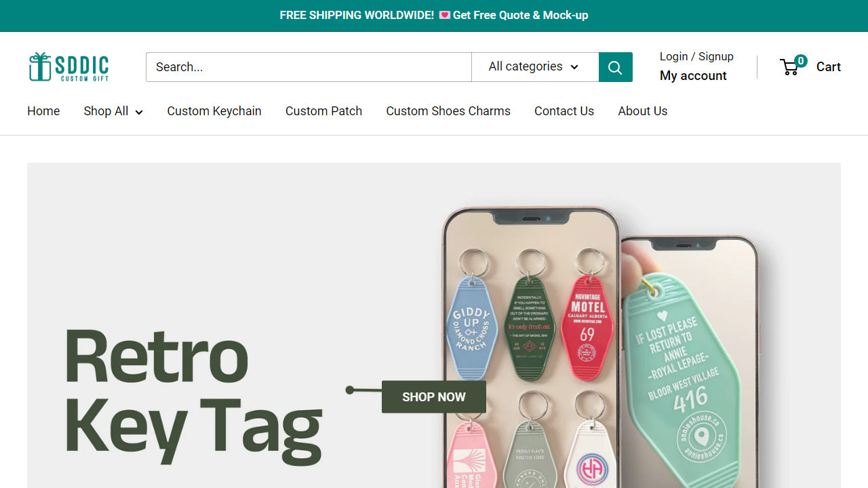Image resolution: width=868 pixels, height=488 pixels.
Task: Open the Custom Patch page
Action: click(323, 111)
